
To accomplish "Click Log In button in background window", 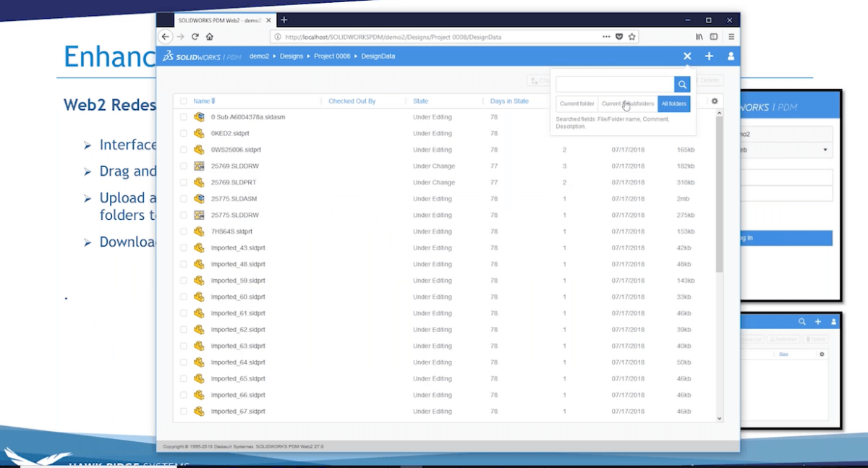I will [x=786, y=238].
